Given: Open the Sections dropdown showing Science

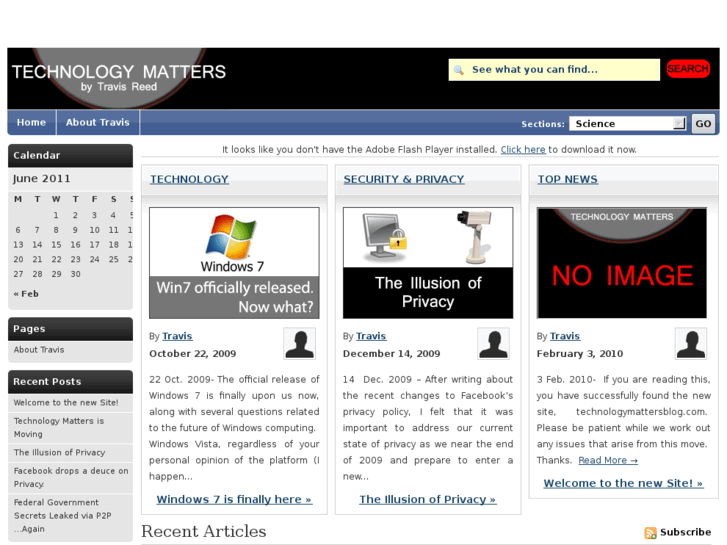Looking at the screenshot, I should [x=628, y=123].
